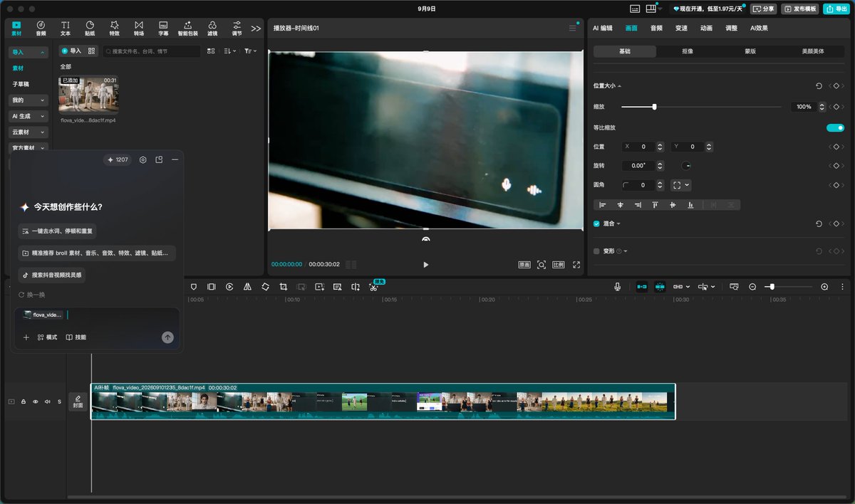Open the sort order dropdown in media panel

pos(229,51)
